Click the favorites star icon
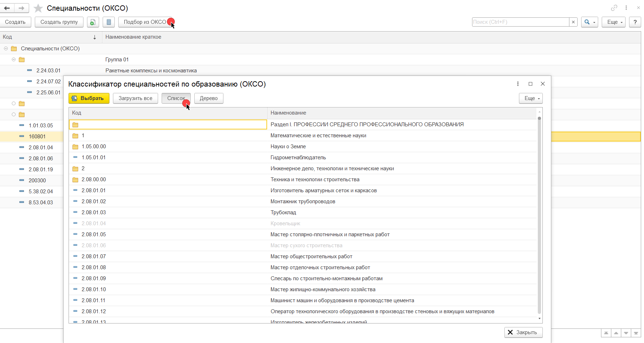 click(38, 8)
